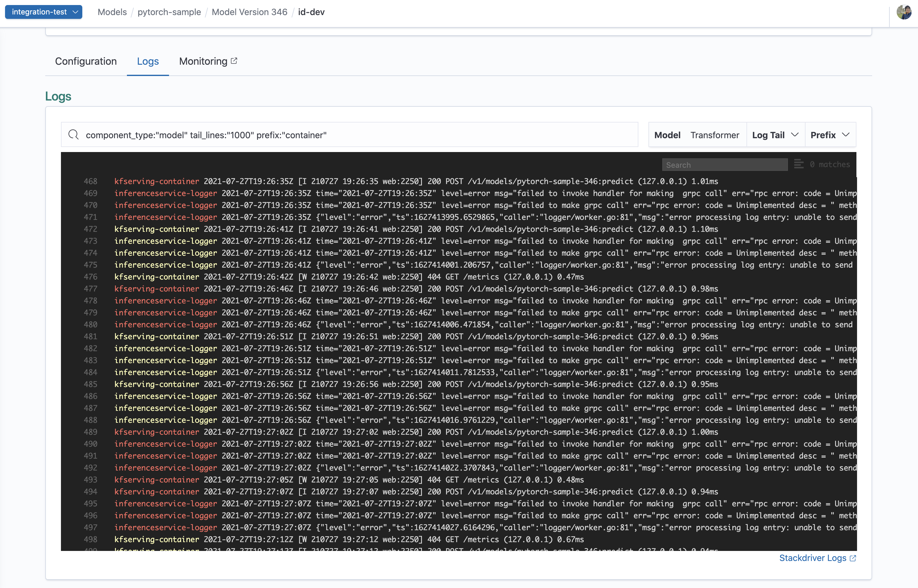Open the integration-test project selector
918x588 pixels.
click(x=44, y=12)
